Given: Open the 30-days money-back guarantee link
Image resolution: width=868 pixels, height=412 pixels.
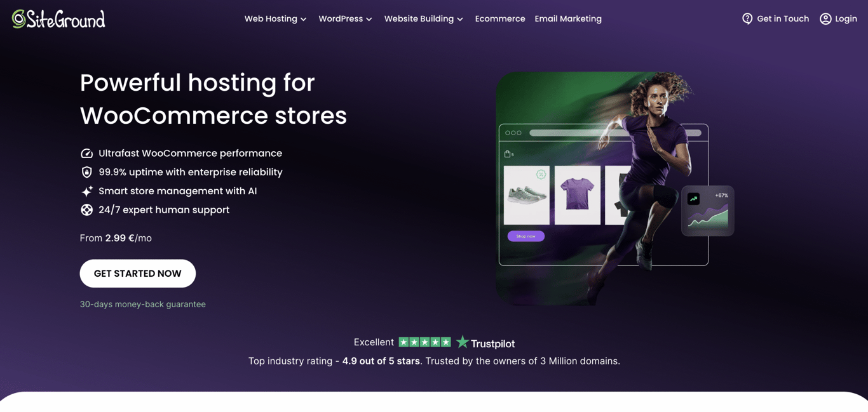Looking at the screenshot, I should tap(142, 304).
